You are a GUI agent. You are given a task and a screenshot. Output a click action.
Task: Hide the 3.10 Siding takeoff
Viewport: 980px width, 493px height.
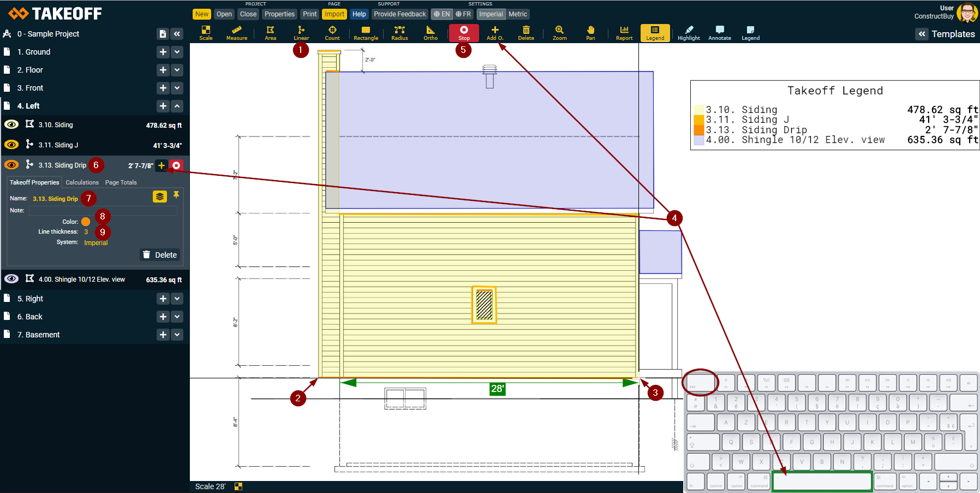[11, 124]
